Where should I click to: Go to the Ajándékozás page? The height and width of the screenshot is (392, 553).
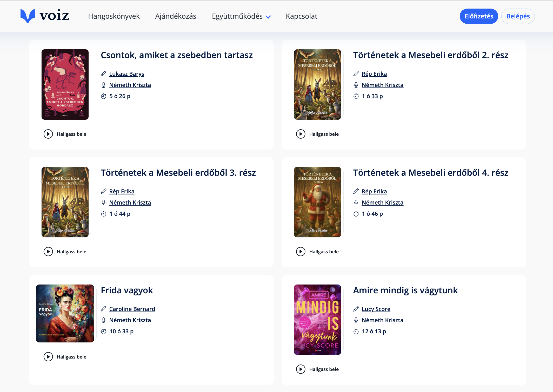tap(176, 16)
